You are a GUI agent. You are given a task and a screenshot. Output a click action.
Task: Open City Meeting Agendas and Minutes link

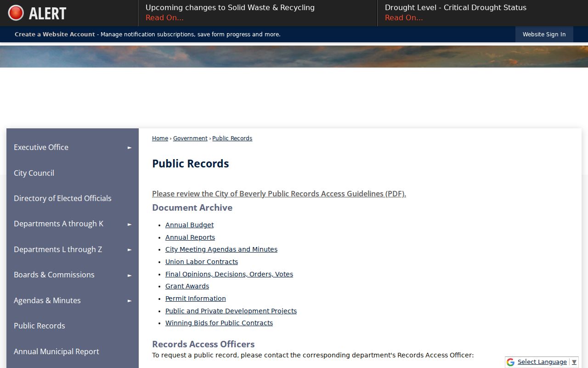[x=221, y=249]
